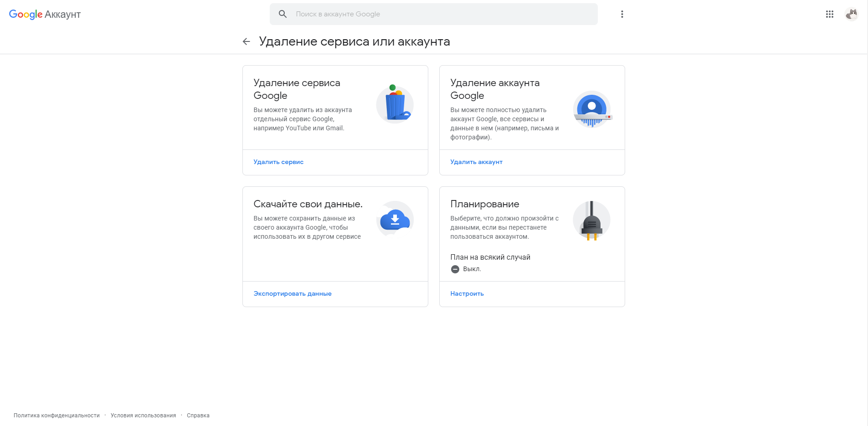The width and height of the screenshot is (868, 426).
Task: Go back using the left arrow
Action: (x=247, y=41)
